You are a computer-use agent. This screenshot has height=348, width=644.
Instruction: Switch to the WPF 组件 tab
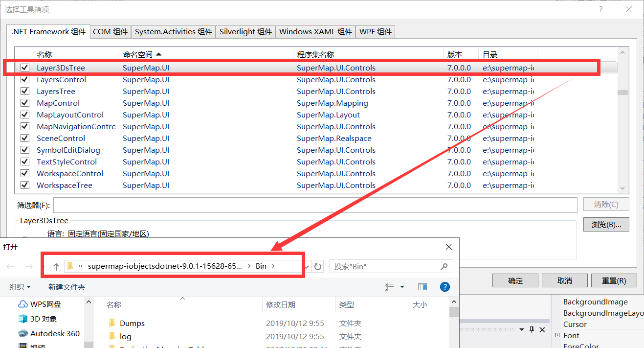(376, 32)
